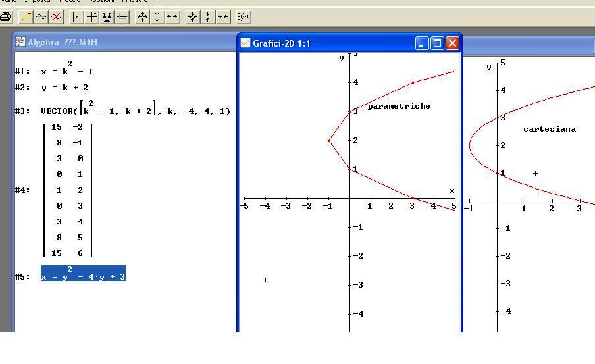The width and height of the screenshot is (595, 364).
Task: Click the Print toolbar icon
Action: click(x=5, y=16)
